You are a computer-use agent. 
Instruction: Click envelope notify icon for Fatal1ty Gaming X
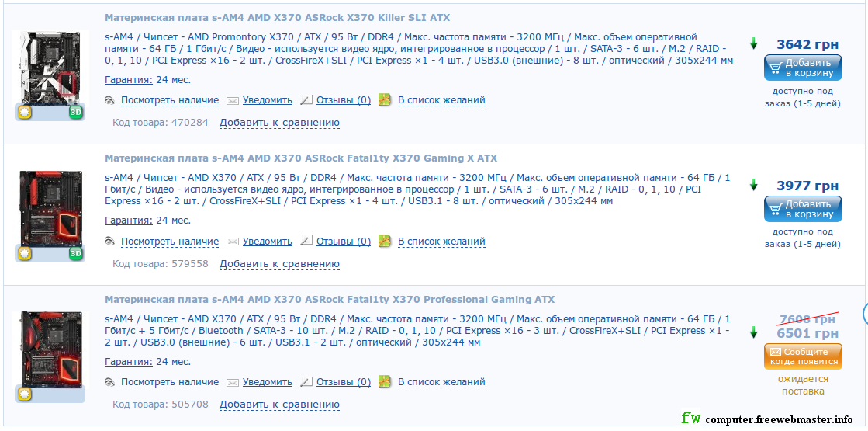coord(233,242)
